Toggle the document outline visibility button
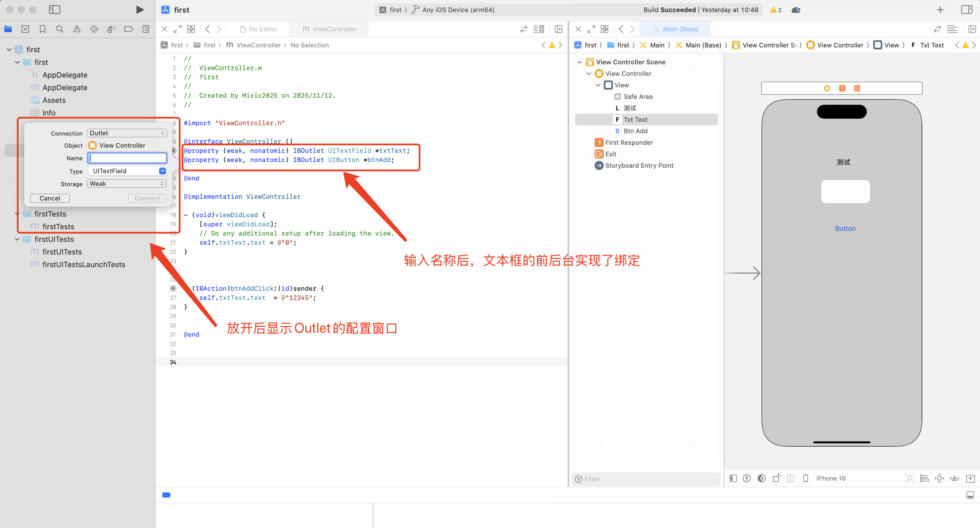 733,478
